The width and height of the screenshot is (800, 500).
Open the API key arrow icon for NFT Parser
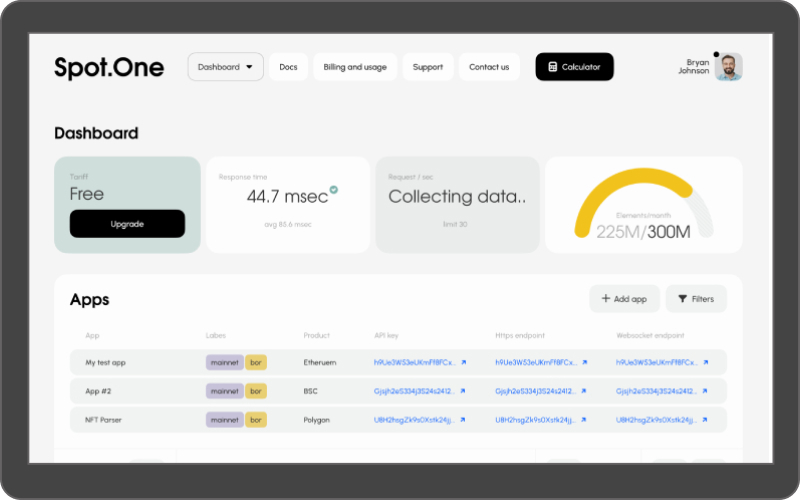462,420
